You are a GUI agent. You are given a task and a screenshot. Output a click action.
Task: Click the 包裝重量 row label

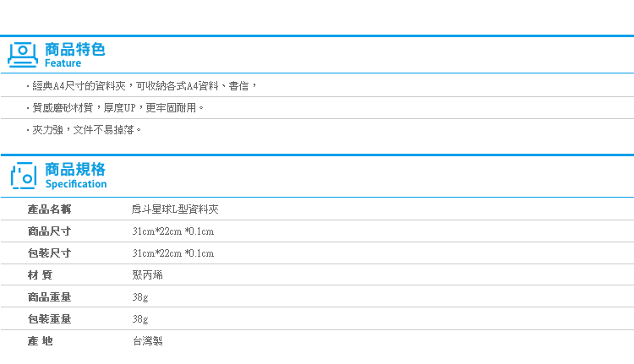(49, 318)
